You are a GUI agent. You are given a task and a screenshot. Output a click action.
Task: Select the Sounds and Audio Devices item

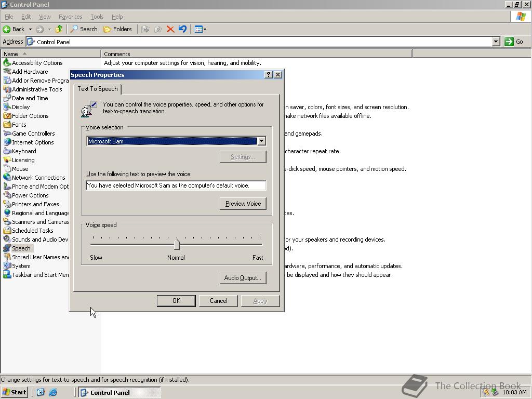[x=36, y=240]
